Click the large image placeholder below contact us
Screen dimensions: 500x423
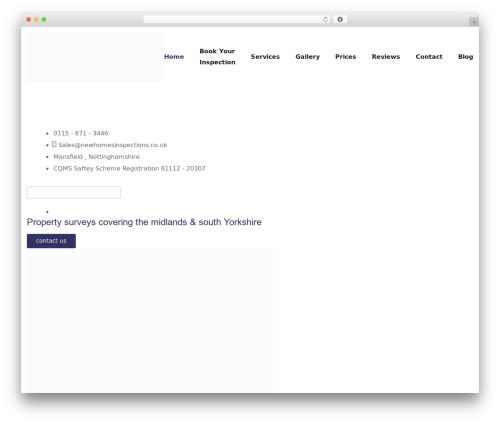pos(150,320)
